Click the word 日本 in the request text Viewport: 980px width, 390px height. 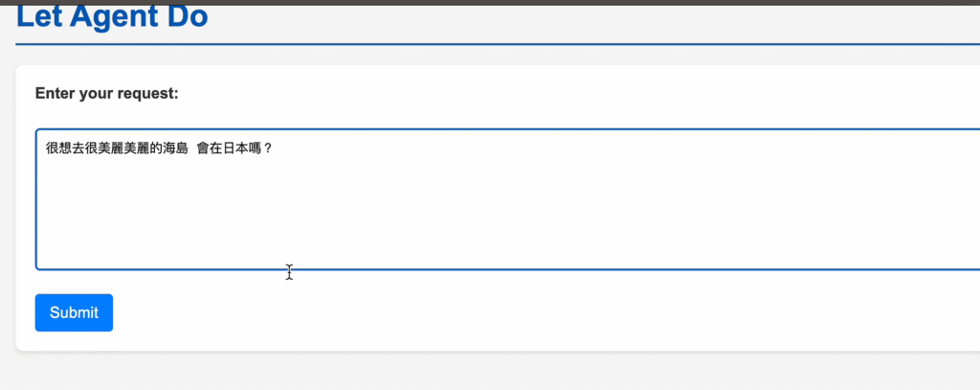click(x=235, y=149)
